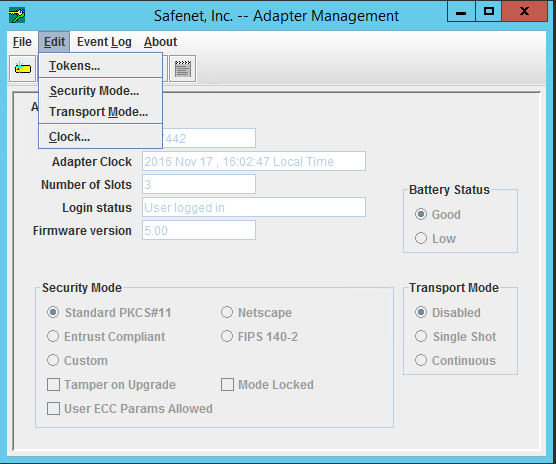The height and width of the screenshot is (464, 556).
Task: Click the Login status field
Action: click(254, 207)
